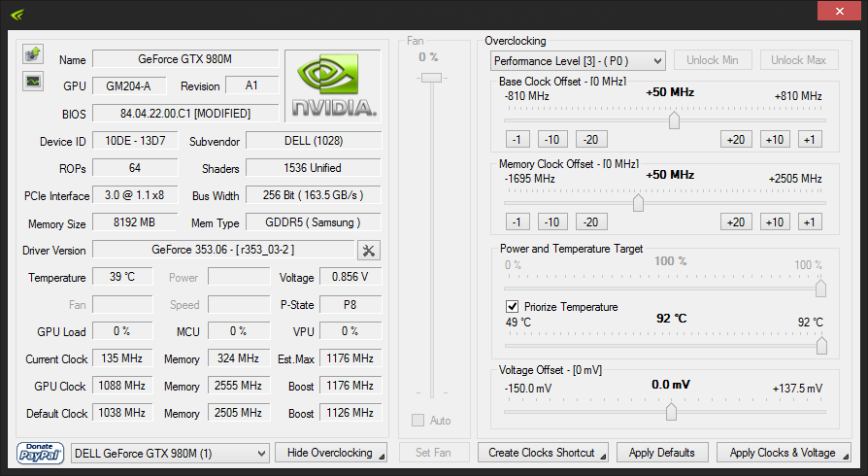Click the Base Clock Offset slider handle
868x476 pixels.
coord(674,119)
